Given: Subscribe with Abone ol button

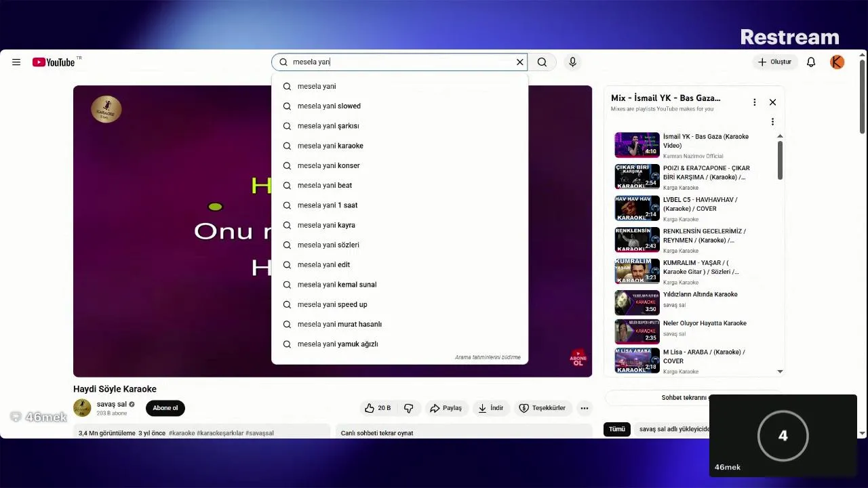Looking at the screenshot, I should pyautogui.click(x=165, y=408).
